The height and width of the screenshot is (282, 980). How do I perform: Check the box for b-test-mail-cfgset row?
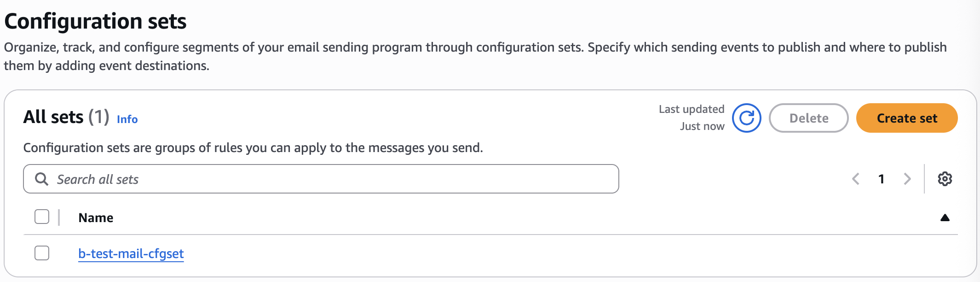coord(42,253)
